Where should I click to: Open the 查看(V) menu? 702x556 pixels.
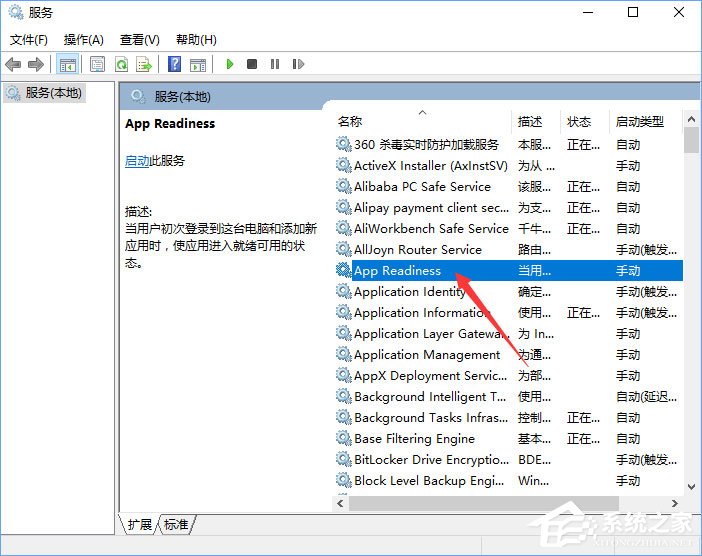(x=140, y=40)
